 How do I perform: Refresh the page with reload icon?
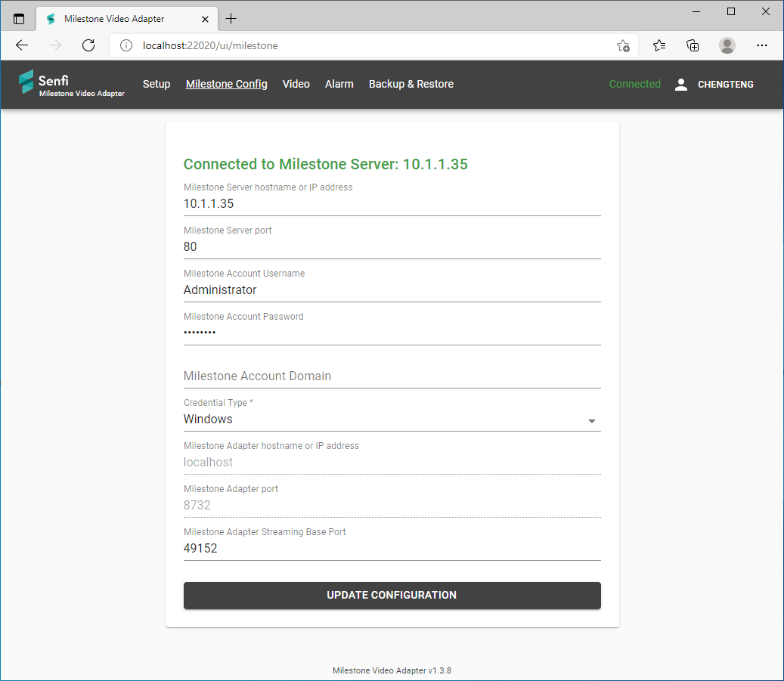coord(88,45)
